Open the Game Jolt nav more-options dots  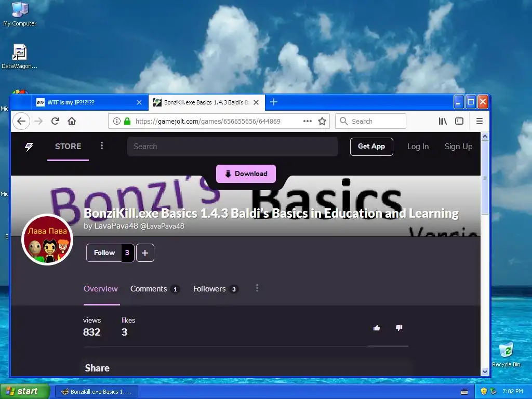click(x=102, y=146)
